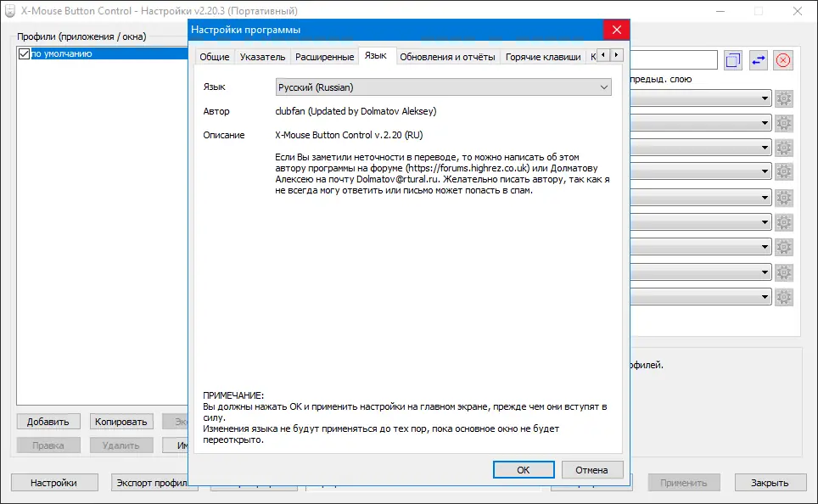The image size is (818, 504).
Task: Open the Расширенные tab
Action: click(324, 57)
